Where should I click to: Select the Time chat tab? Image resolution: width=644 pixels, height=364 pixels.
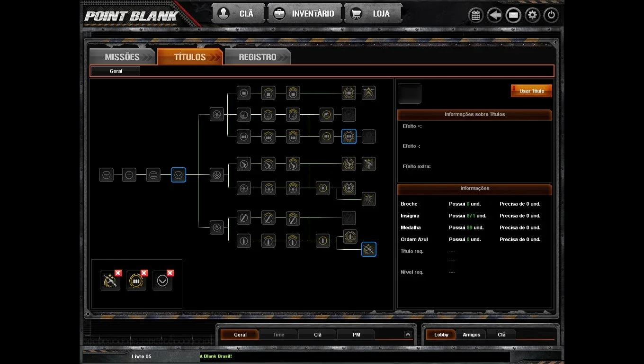[279, 335]
